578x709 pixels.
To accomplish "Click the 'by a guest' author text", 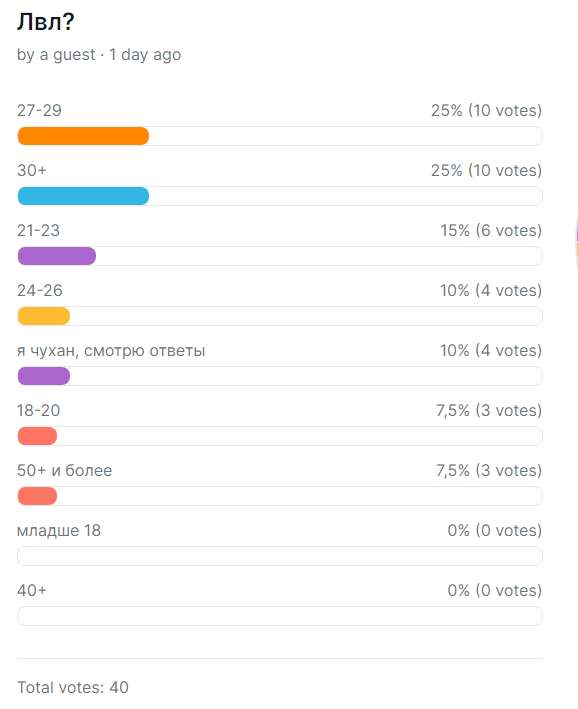I will 56,55.
